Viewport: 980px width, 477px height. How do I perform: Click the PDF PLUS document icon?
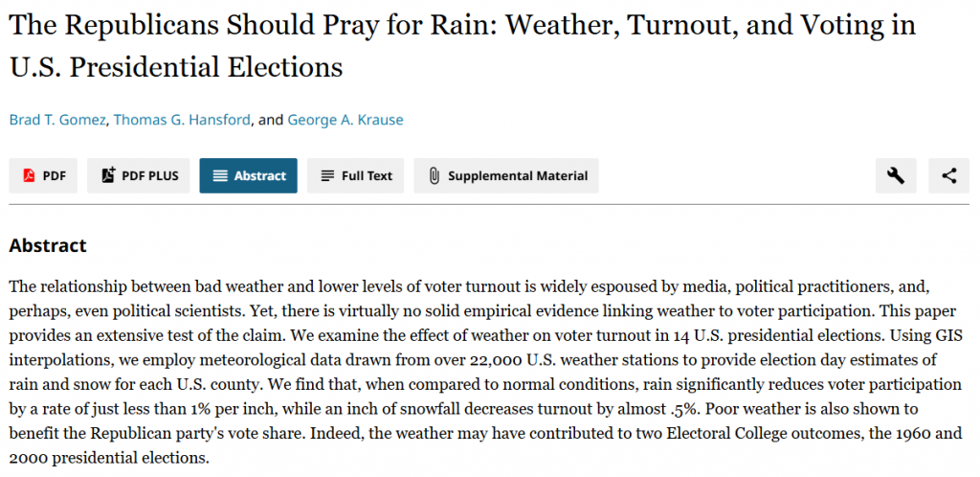pyautogui.click(x=108, y=175)
